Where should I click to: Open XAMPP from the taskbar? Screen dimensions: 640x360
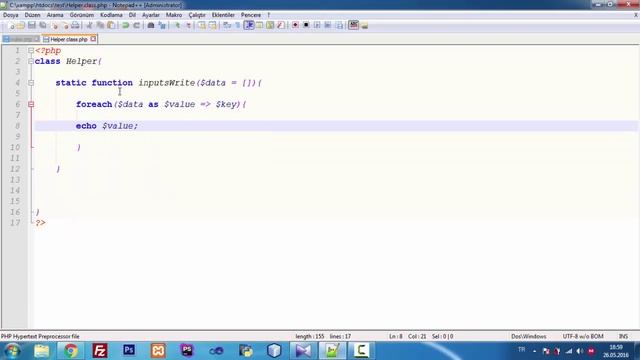[x=158, y=351]
